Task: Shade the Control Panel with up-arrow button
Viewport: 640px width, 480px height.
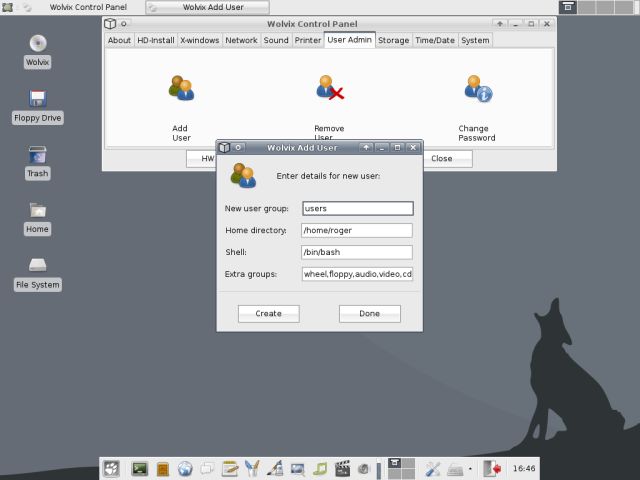Action: pos(500,24)
